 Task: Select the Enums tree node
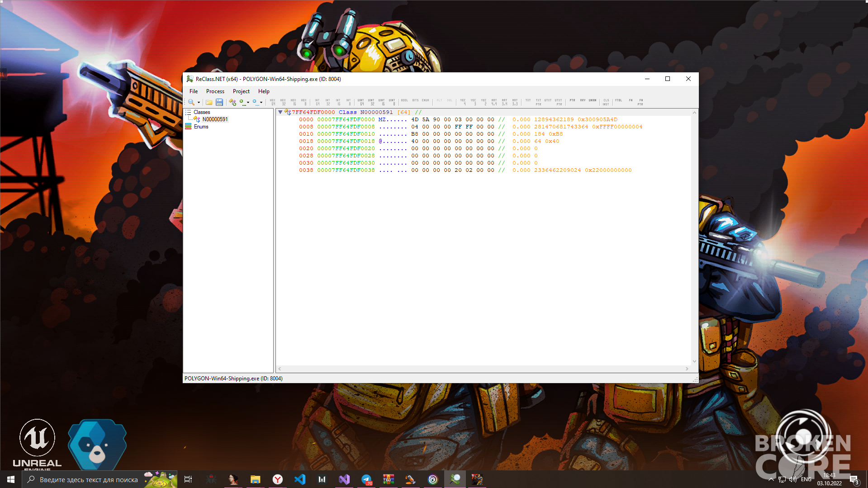[x=201, y=127]
